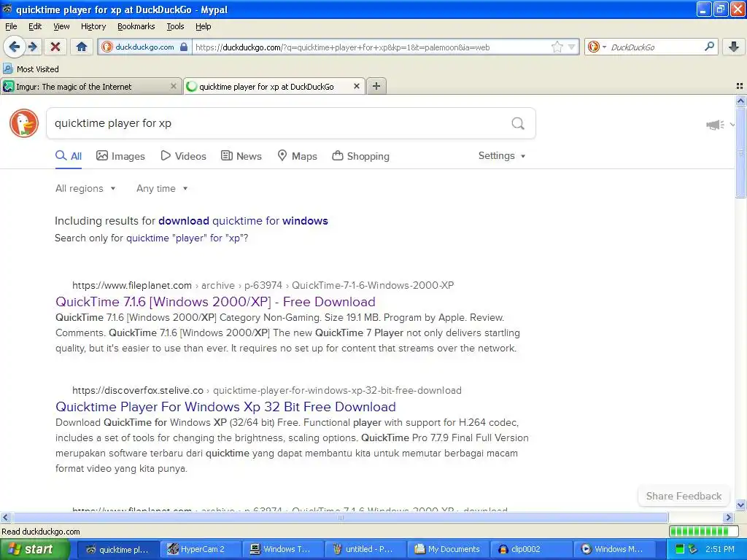Image resolution: width=747 pixels, height=560 pixels.
Task: Open the Edit menu
Action: point(35,26)
